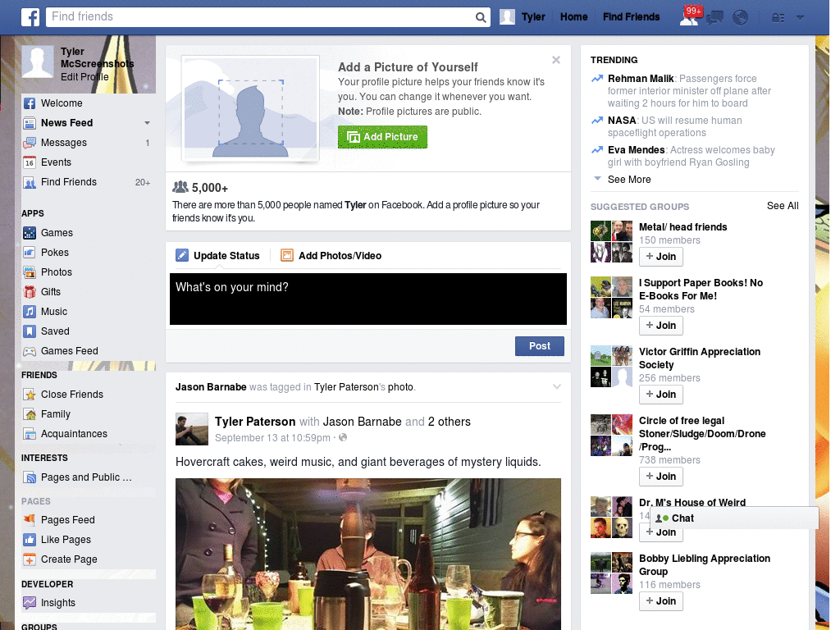Click the Like Pages thumbs-up icon
The width and height of the screenshot is (840, 630).
pos(30,540)
